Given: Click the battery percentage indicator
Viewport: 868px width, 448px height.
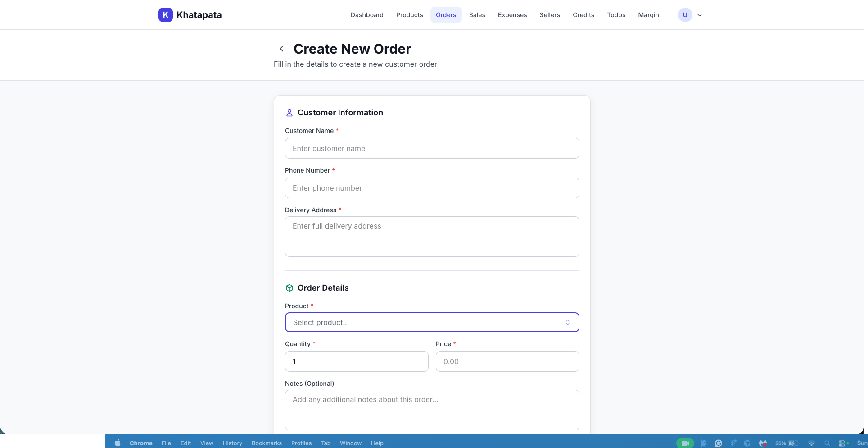Looking at the screenshot, I should pos(780,443).
